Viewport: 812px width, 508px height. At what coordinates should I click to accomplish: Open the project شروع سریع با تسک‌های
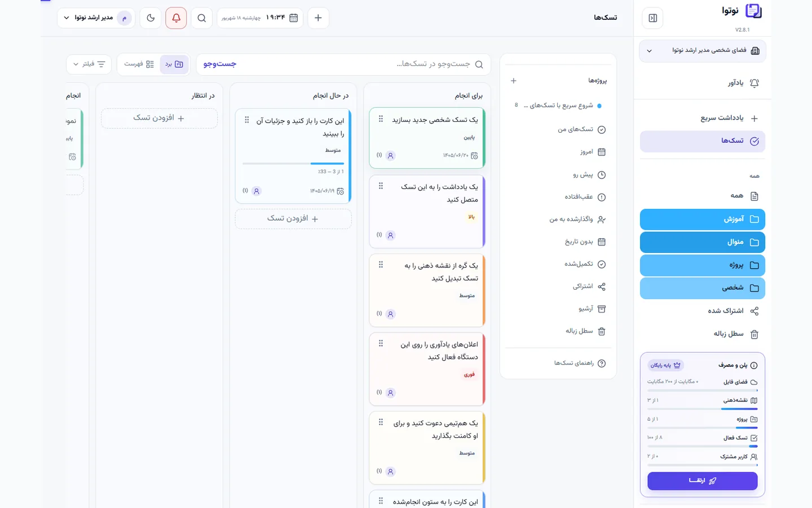(x=558, y=106)
